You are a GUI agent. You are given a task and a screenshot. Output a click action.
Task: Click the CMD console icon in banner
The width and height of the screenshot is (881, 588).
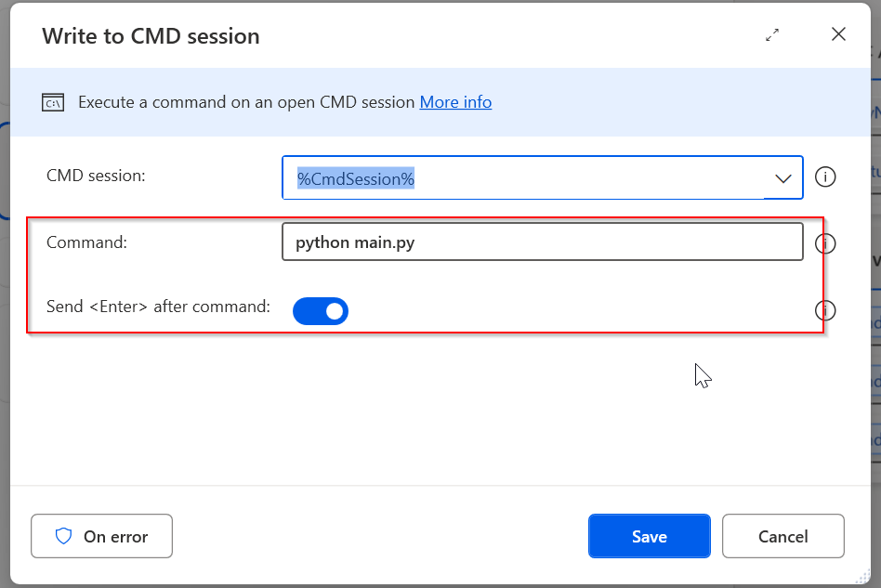(x=53, y=103)
